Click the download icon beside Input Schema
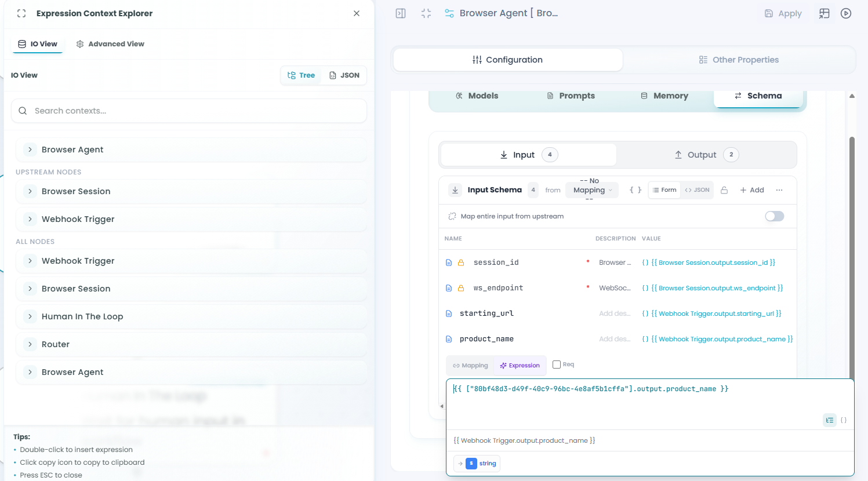This screenshot has height=481, width=868. 455,190
